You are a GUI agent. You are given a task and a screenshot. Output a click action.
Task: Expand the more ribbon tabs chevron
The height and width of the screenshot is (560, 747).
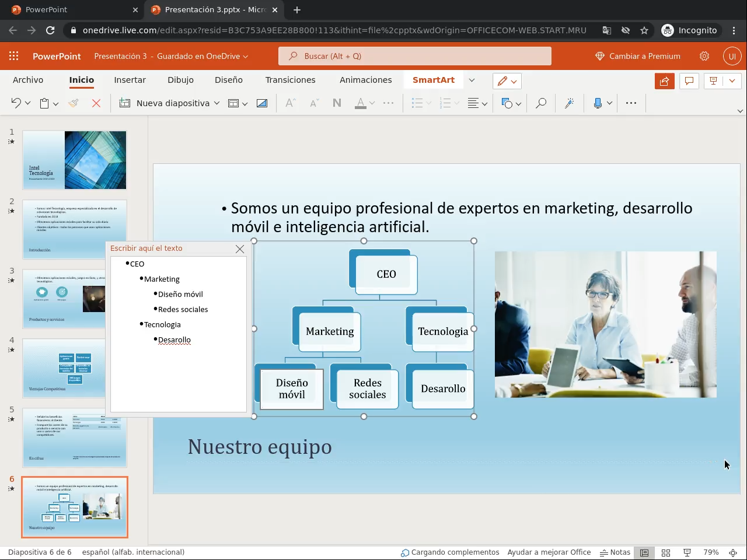pos(472,80)
